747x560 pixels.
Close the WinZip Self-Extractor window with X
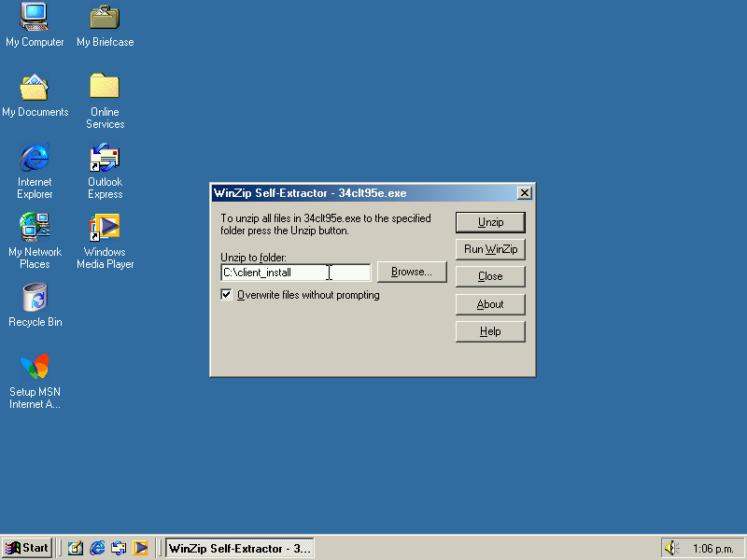[525, 193]
